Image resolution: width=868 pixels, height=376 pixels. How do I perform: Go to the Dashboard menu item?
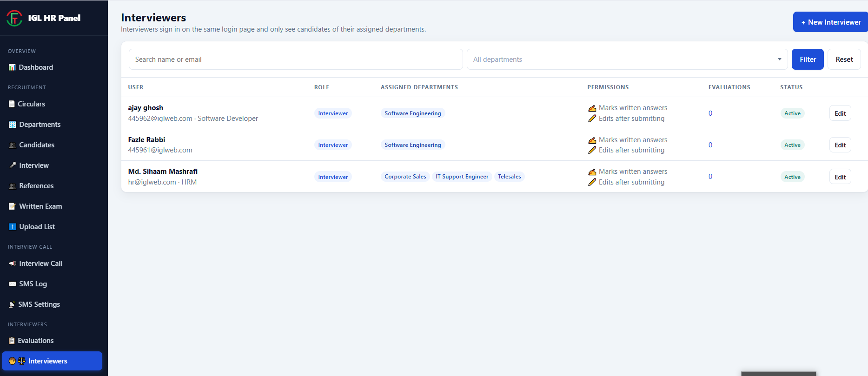(x=36, y=67)
